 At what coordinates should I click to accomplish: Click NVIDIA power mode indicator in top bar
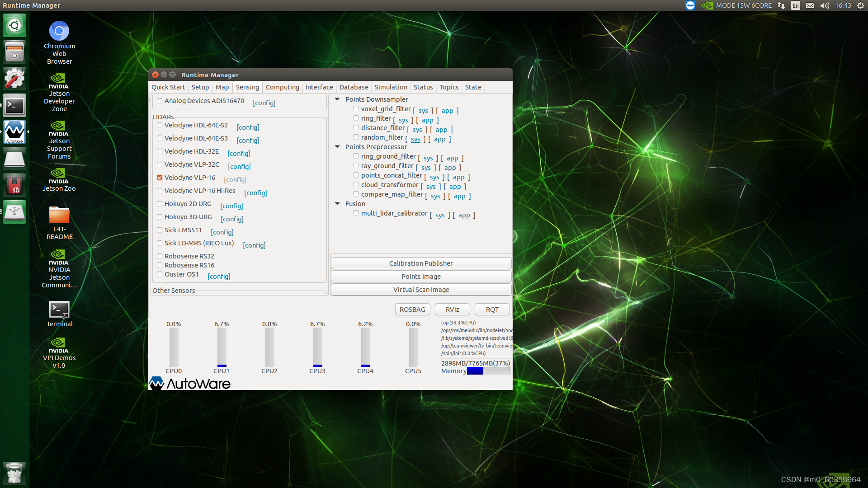coord(737,5)
